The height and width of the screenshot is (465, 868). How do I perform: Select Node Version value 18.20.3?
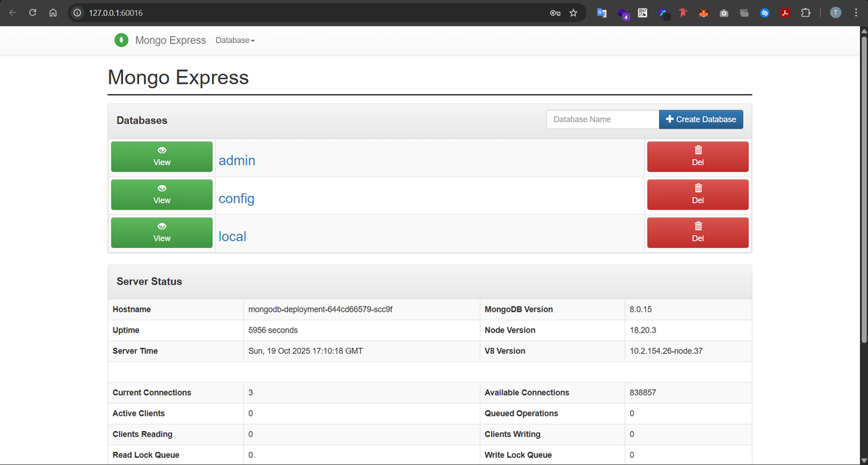point(643,330)
